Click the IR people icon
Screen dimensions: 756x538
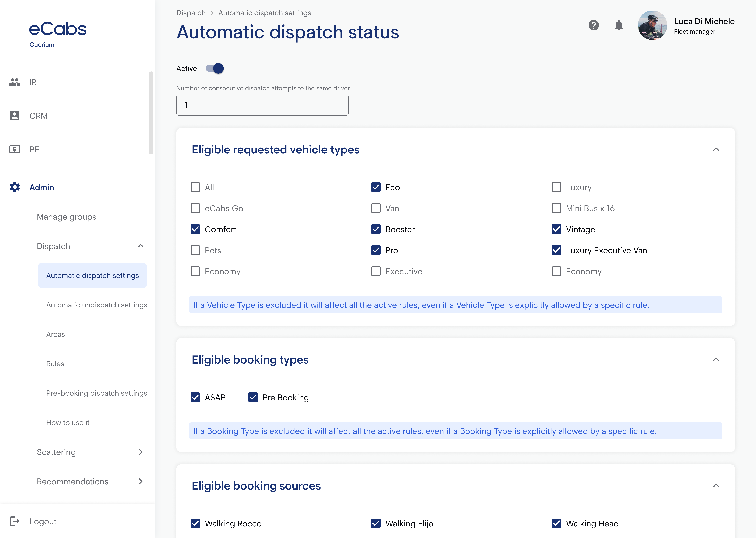pos(15,82)
